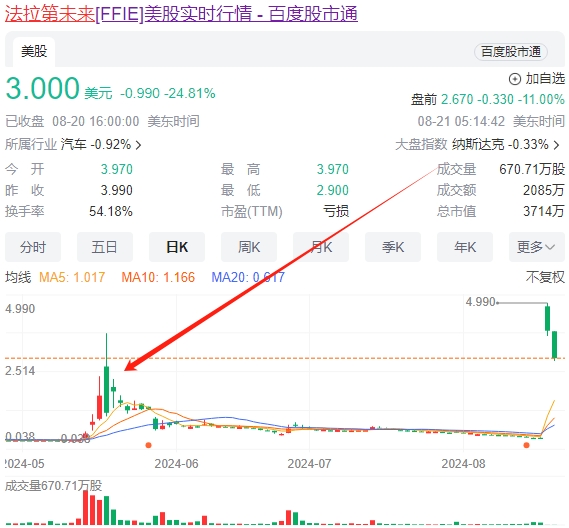Click the 今开 3.970 value
The image size is (569, 528).
(116, 169)
